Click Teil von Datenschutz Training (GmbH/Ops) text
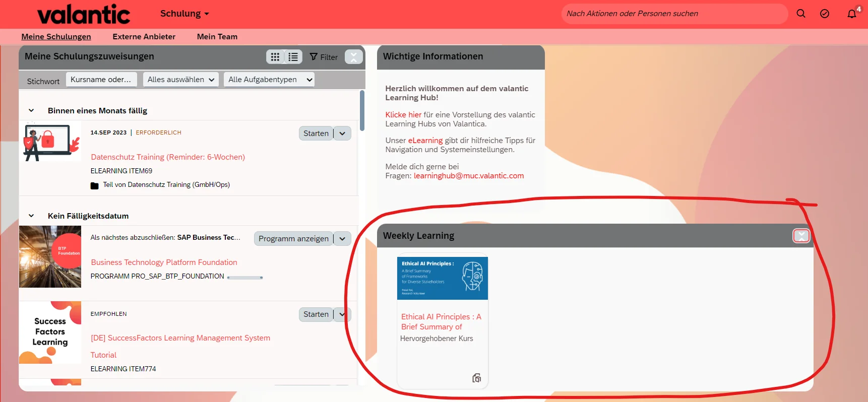Viewport: 868px width, 402px height. click(166, 185)
